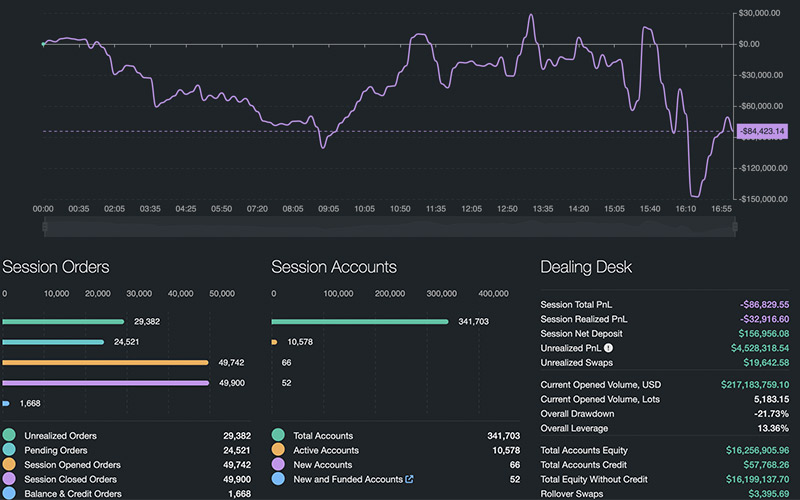The width and height of the screenshot is (800, 500).
Task: Toggle the Active Accounts series via its label
Action: 325,451
